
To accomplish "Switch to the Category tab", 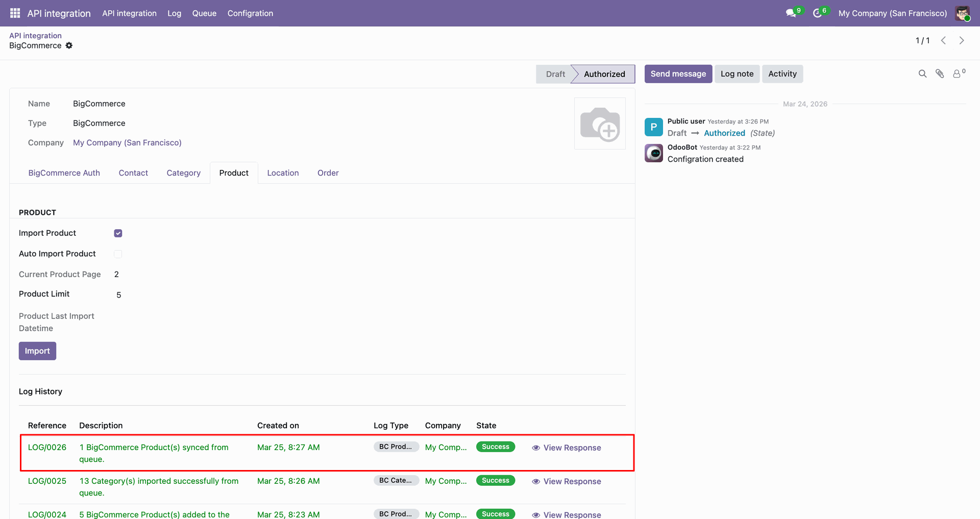I will tap(183, 173).
